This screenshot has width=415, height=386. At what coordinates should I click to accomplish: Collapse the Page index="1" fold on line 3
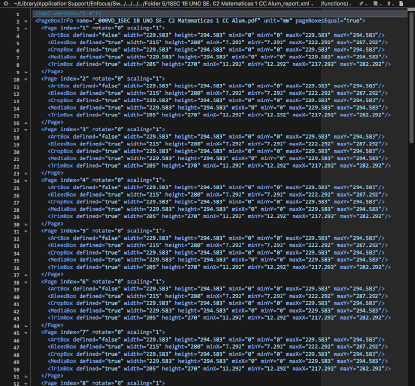pyautogui.click(x=26, y=29)
